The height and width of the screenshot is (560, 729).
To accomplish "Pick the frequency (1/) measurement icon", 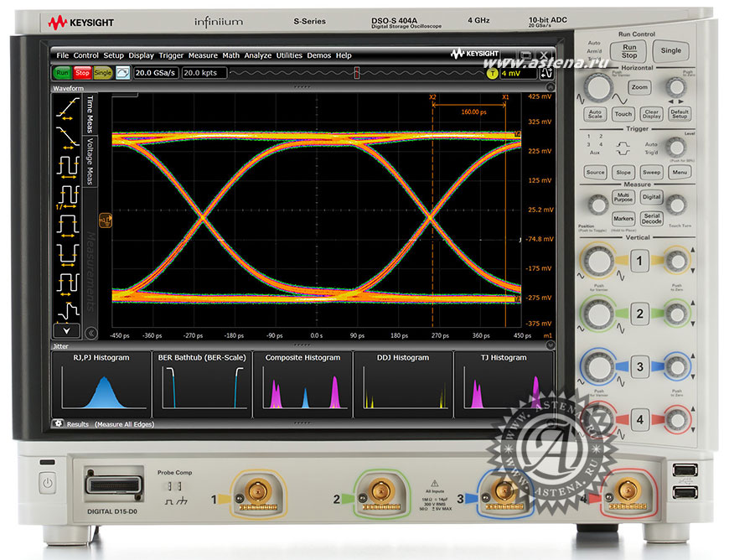I will click(x=68, y=196).
